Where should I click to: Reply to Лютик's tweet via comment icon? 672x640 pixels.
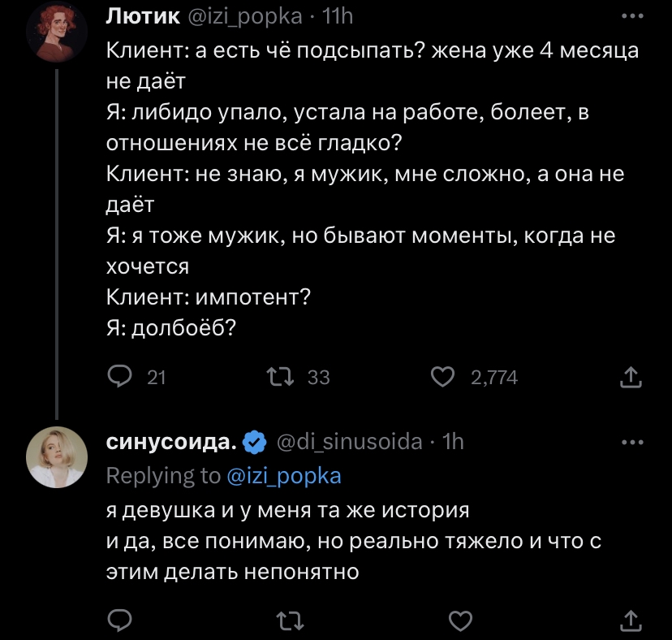[x=120, y=376]
